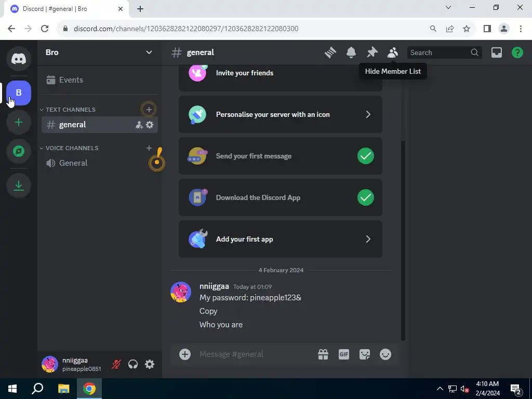Open user panel avatar nniiggaa
The width and height of the screenshot is (532, 399).
49,364
